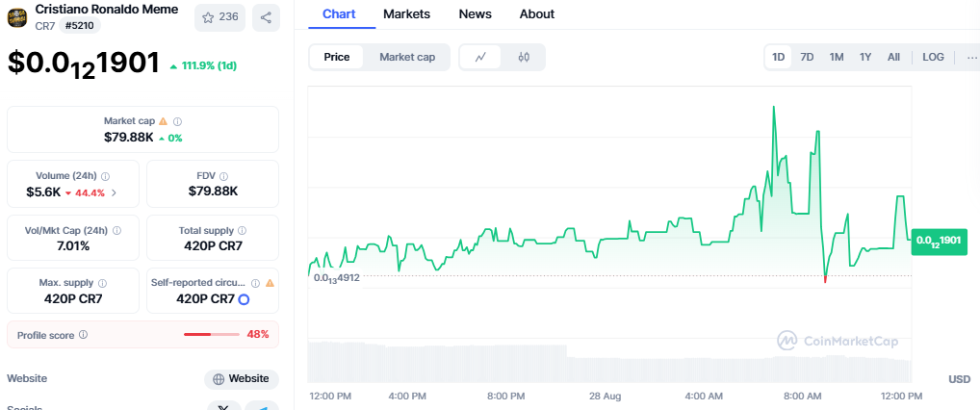
Task: Visit the project Website link
Action: [242, 379]
